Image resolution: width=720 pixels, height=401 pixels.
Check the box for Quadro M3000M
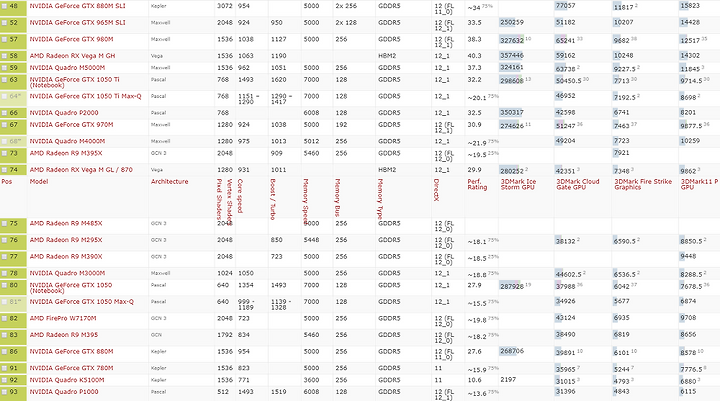(x=5, y=273)
